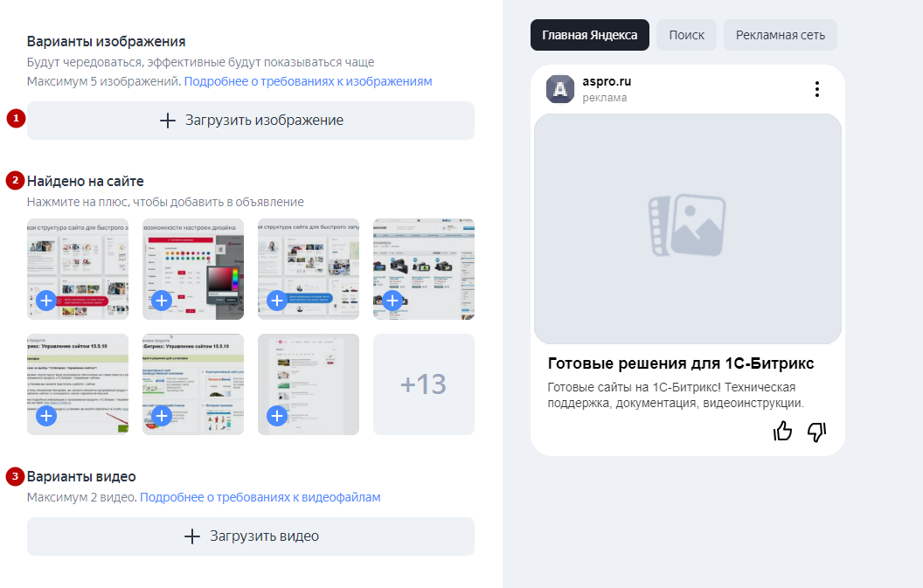Add the third top-row image via plus icon
The width and height of the screenshot is (923, 588).
pyautogui.click(x=277, y=301)
